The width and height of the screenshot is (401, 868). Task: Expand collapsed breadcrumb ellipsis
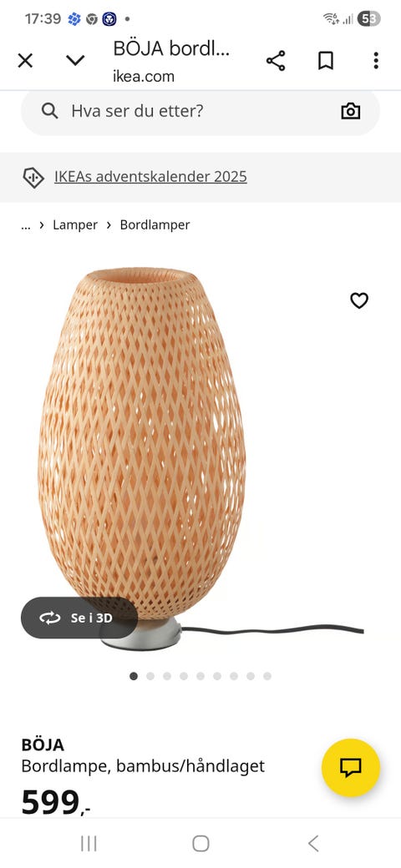tap(25, 225)
